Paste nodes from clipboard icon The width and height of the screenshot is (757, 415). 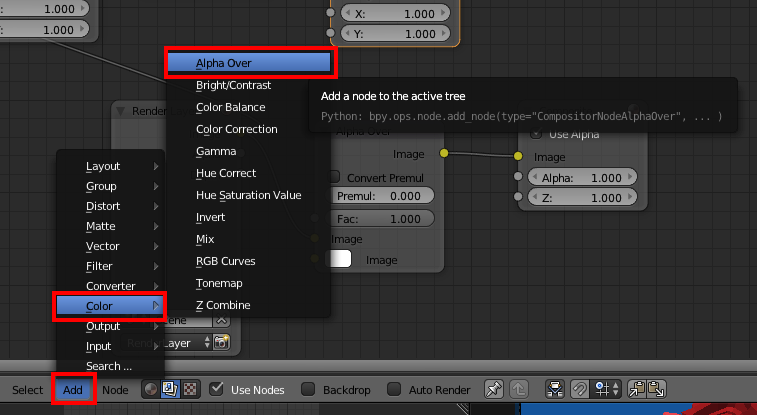(657, 389)
